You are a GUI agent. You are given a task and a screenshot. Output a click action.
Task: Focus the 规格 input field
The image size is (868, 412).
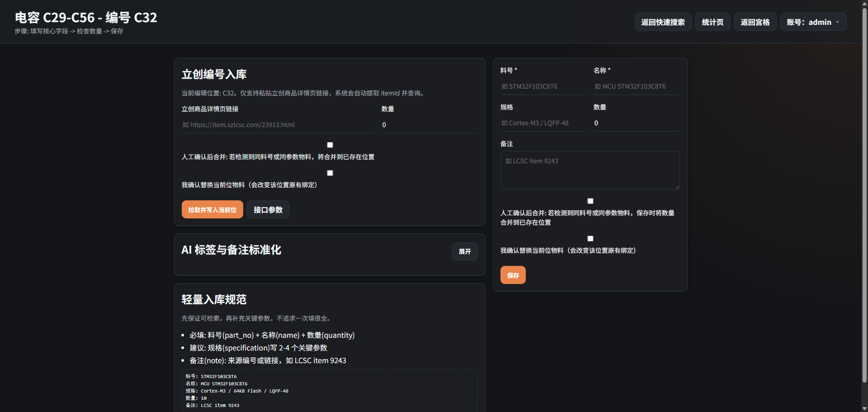click(x=543, y=123)
